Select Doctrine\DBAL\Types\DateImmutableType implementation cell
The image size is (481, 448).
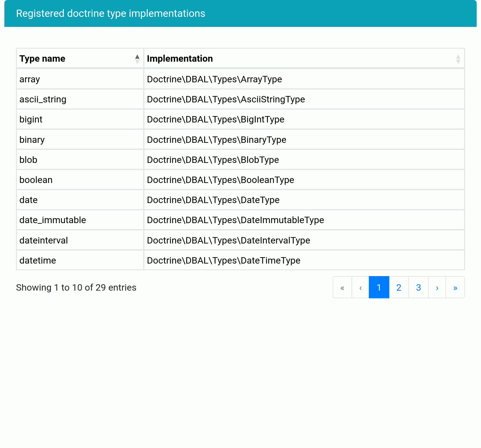[x=304, y=220]
